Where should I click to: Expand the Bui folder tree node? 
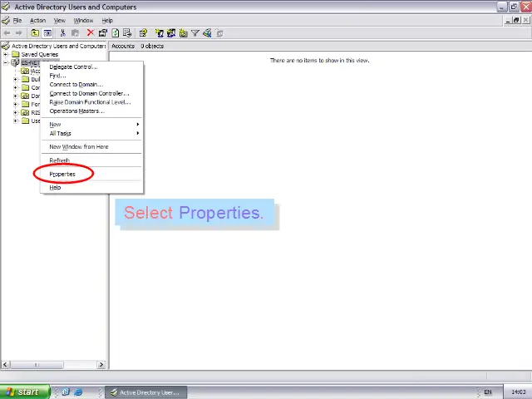coord(15,80)
